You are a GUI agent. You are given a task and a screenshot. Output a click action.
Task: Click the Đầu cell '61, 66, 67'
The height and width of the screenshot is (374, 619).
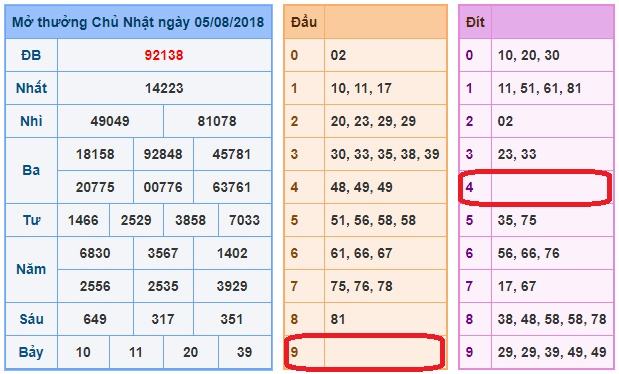point(362,253)
